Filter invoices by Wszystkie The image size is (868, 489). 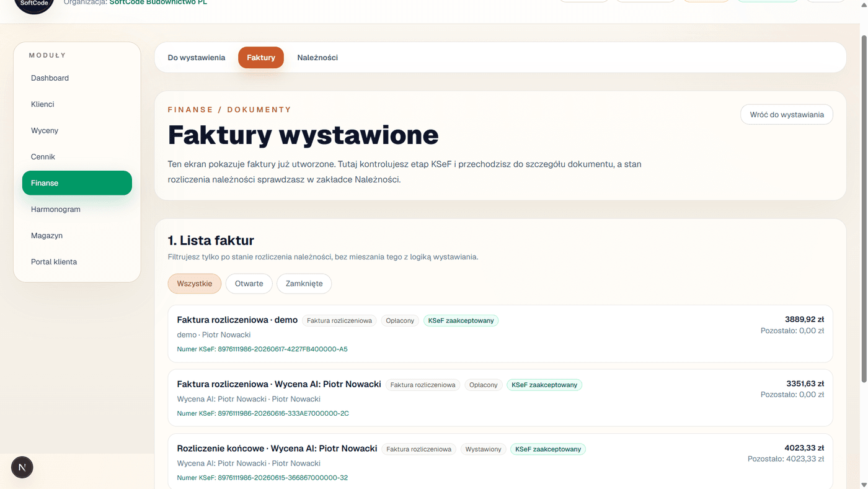pyautogui.click(x=195, y=284)
